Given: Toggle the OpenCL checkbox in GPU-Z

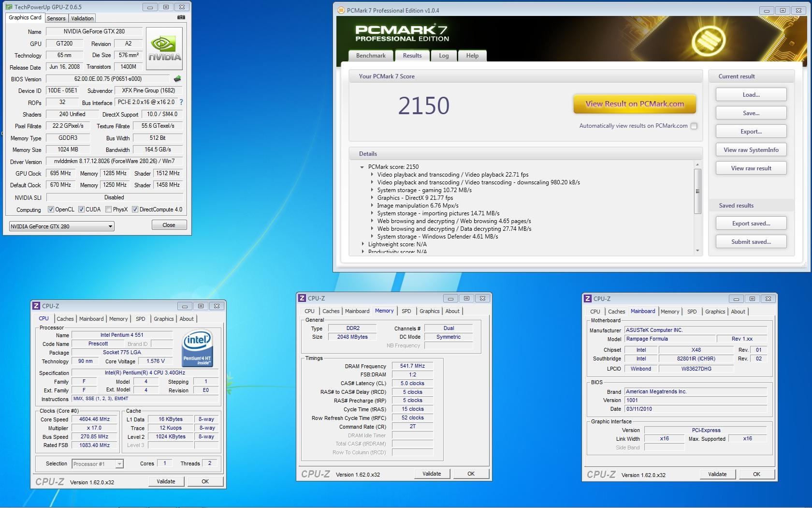Looking at the screenshot, I should coord(51,209).
